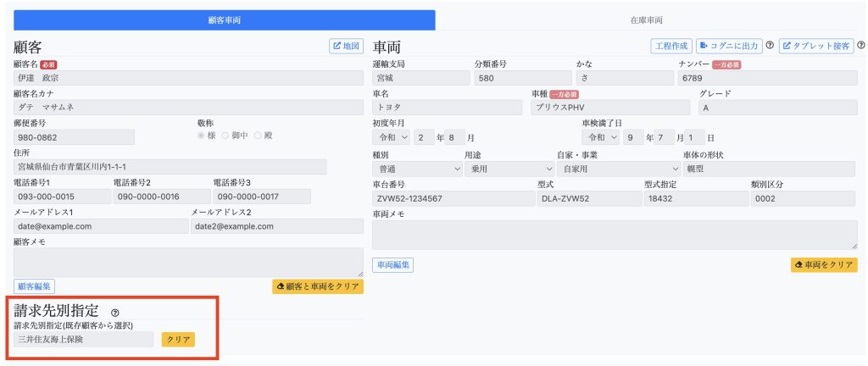Select the 様 honorific radio button
The image size is (868, 366).
[201, 136]
